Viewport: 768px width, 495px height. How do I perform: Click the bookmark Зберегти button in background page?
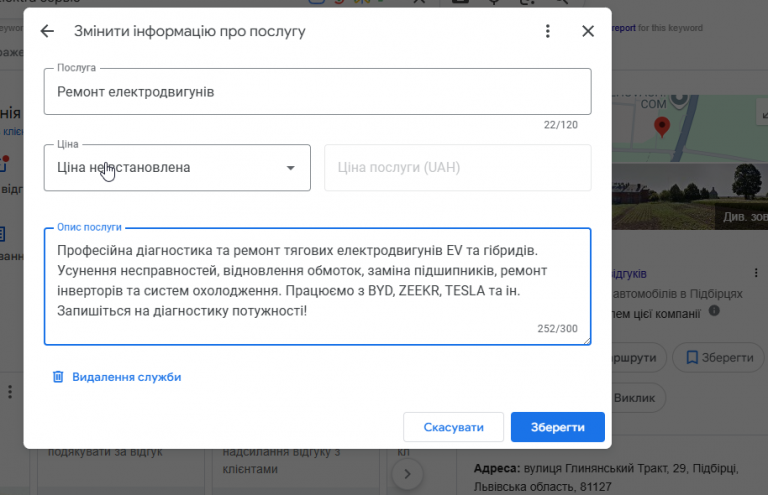[x=718, y=357]
